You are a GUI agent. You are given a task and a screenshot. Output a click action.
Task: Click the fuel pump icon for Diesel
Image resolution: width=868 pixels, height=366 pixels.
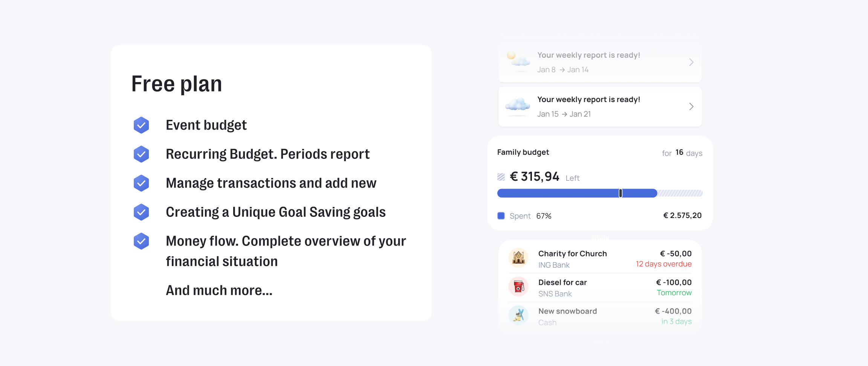518,287
